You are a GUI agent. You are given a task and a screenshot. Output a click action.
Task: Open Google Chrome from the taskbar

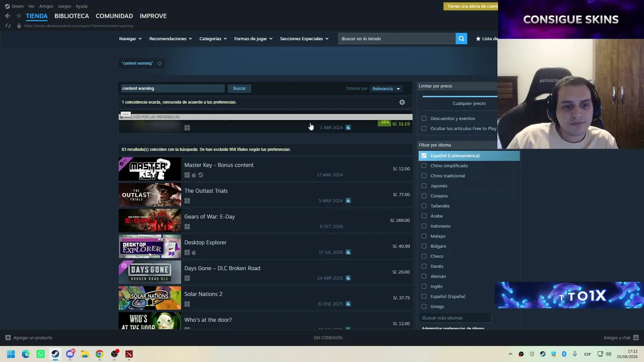pos(100,354)
